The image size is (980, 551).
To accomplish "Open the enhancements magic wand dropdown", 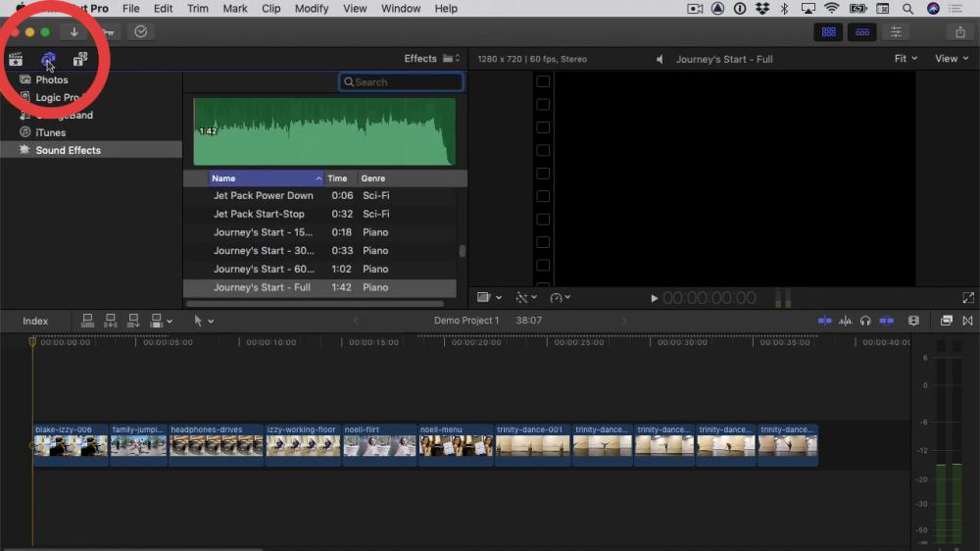I will pos(525,298).
